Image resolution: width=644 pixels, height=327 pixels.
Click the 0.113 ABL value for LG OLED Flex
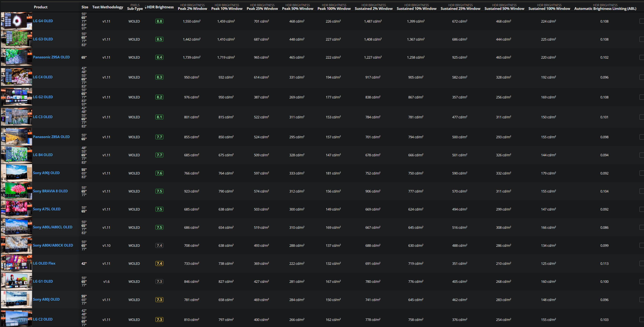(x=605, y=263)
